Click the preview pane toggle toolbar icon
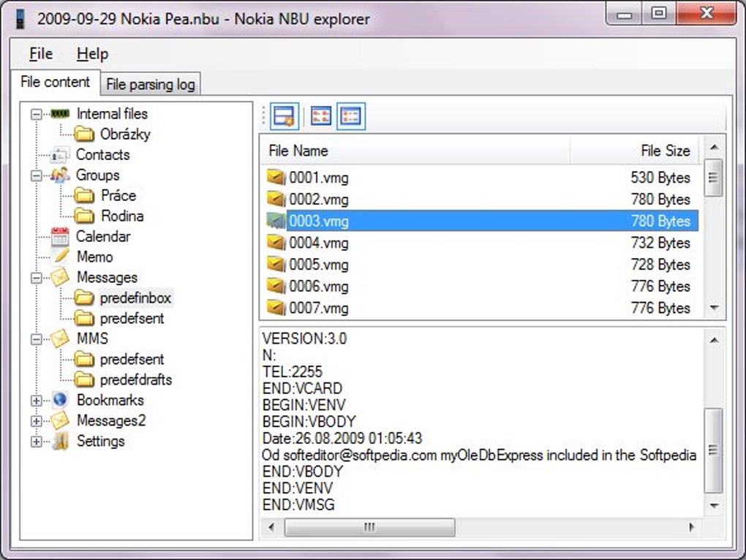The height and width of the screenshot is (560, 746). tap(285, 116)
